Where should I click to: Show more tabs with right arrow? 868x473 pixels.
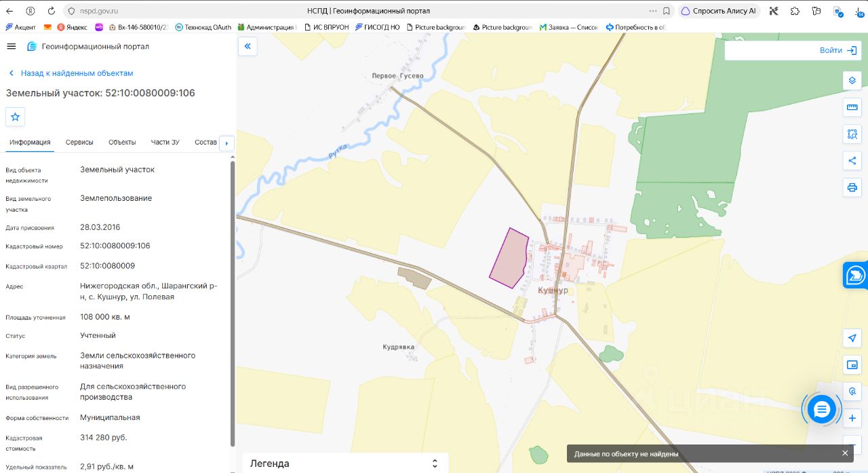click(227, 143)
